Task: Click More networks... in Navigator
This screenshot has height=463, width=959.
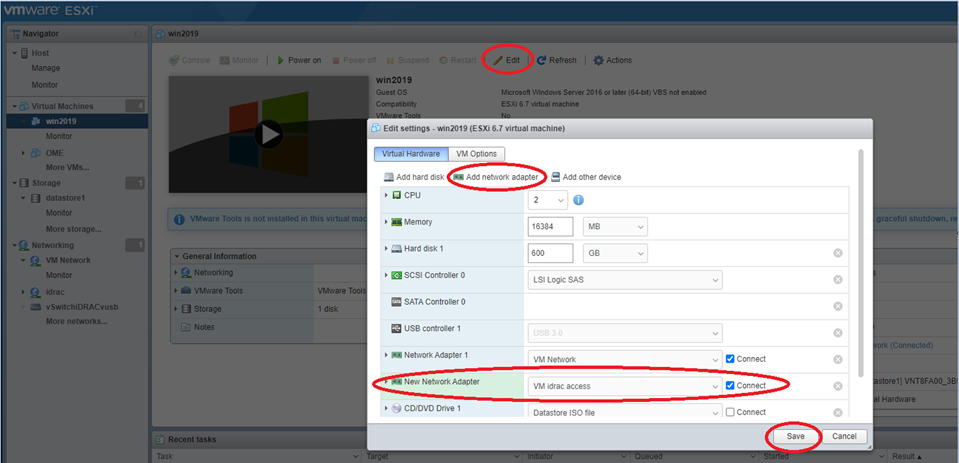Action: 76,321
